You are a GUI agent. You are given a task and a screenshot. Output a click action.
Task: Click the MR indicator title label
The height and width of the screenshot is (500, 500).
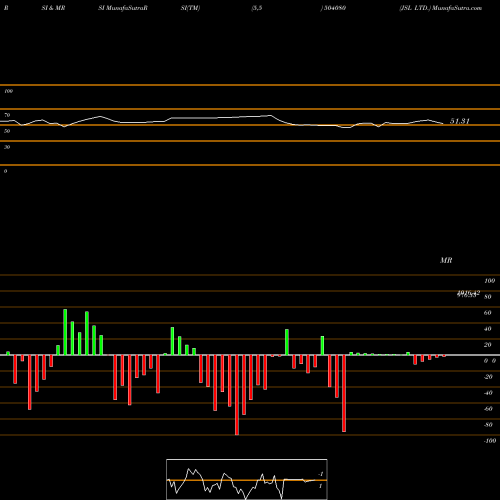446,260
